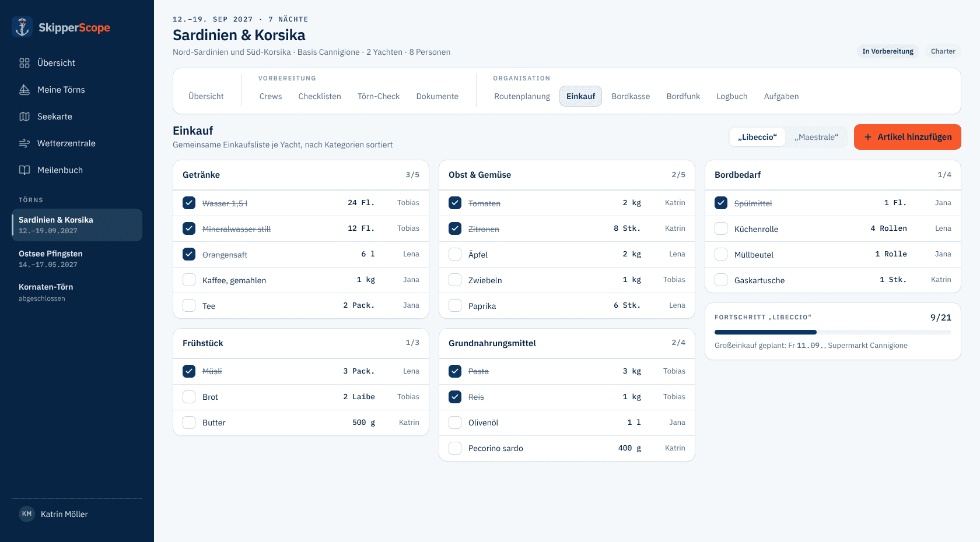Screen dimensions: 980x542
Task: Go to the Routenplanung tab
Action: (522, 96)
